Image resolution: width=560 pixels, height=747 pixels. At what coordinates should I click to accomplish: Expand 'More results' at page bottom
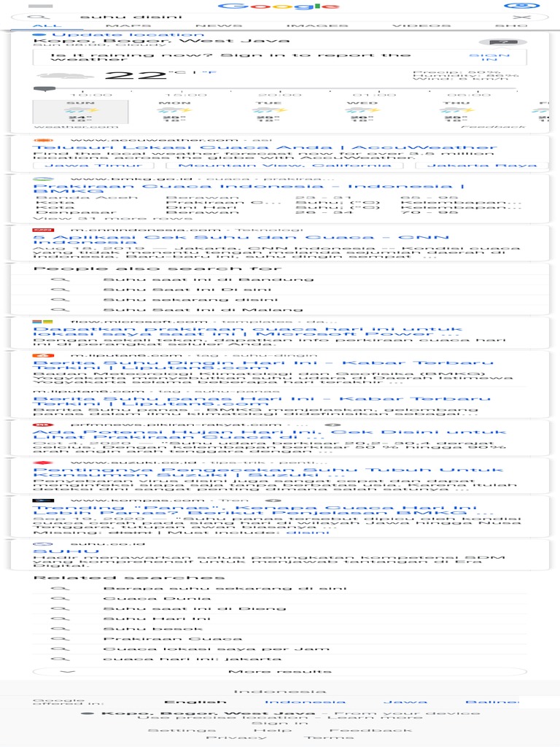tap(280, 672)
